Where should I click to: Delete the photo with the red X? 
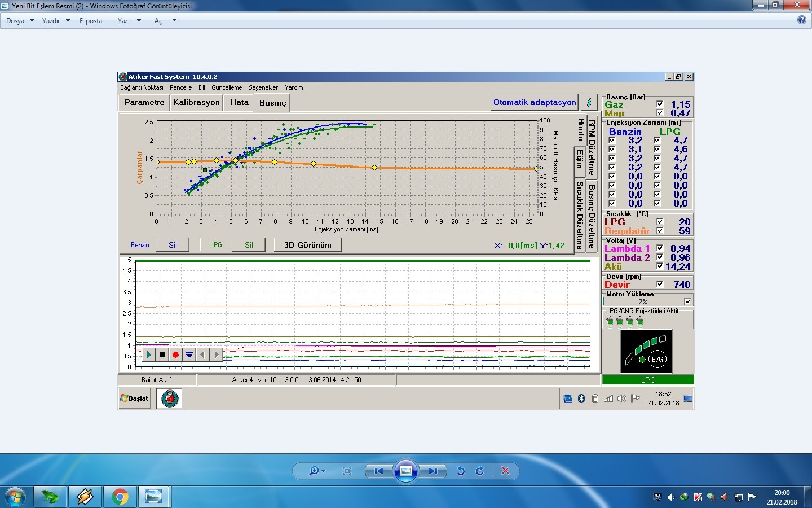point(505,471)
